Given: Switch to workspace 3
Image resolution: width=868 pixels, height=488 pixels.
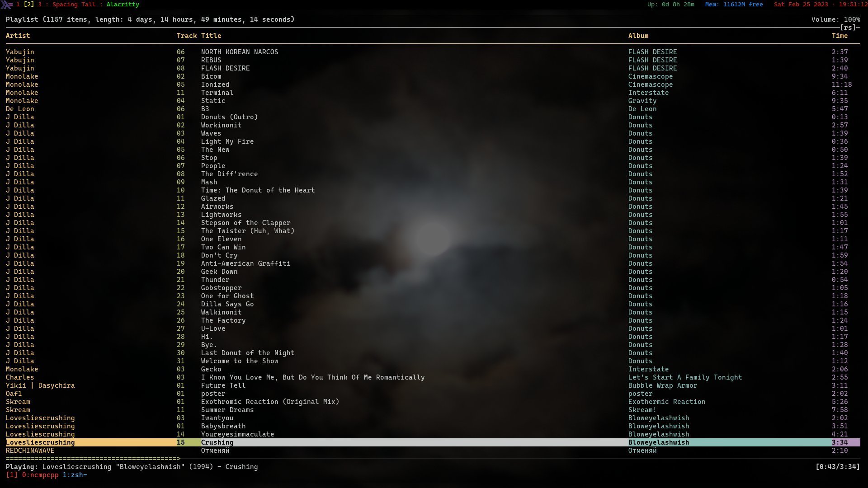Looking at the screenshot, I should click(x=40, y=5).
